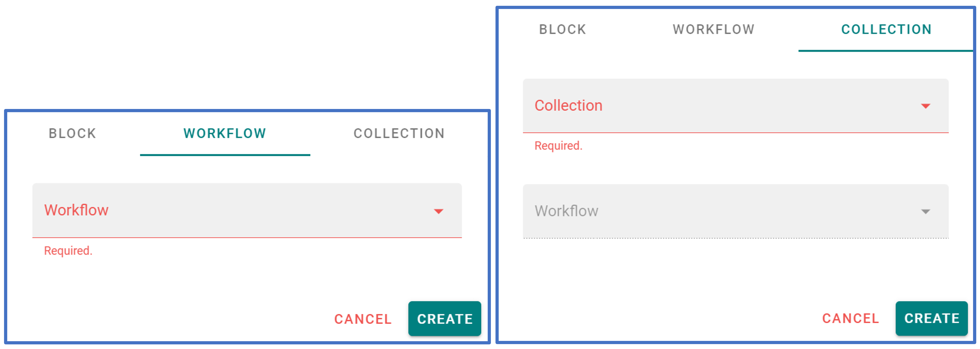The height and width of the screenshot is (349, 980).
Task: Expand the red arrow on the Collection dropdown
Action: [925, 106]
